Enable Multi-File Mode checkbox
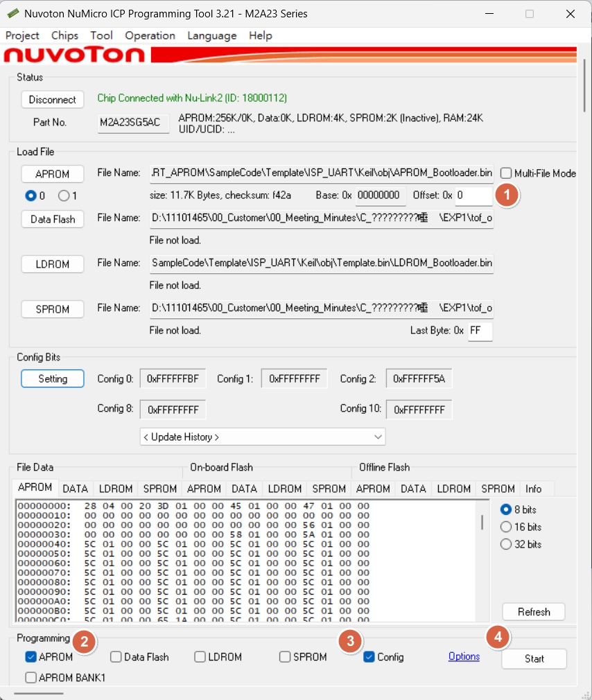Viewport: 592px width, 700px height. pos(506,173)
